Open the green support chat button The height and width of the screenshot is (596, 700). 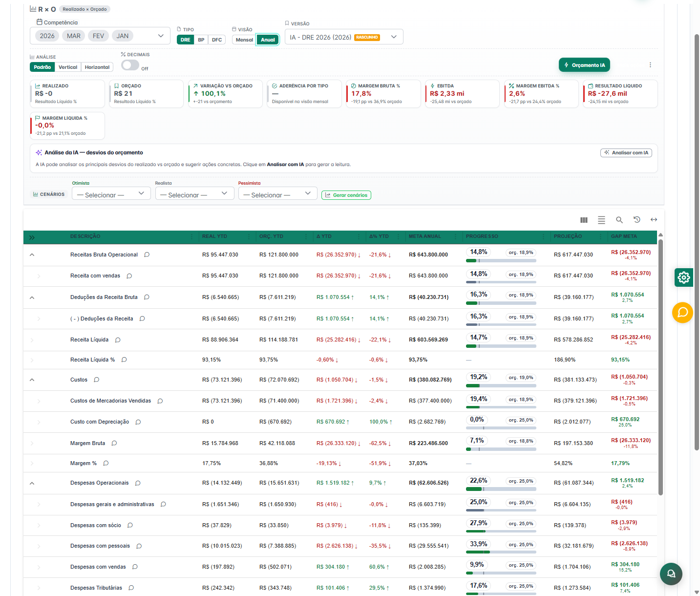[x=671, y=574]
